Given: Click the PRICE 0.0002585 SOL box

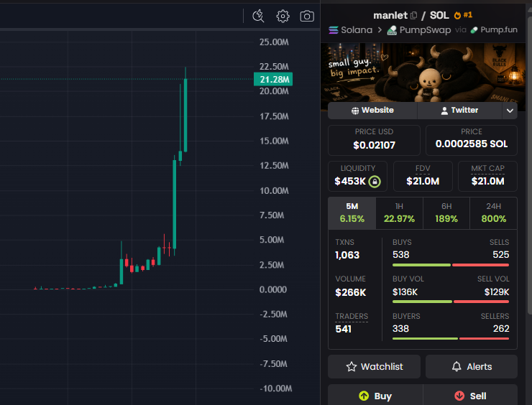Looking at the screenshot, I should 472,140.
